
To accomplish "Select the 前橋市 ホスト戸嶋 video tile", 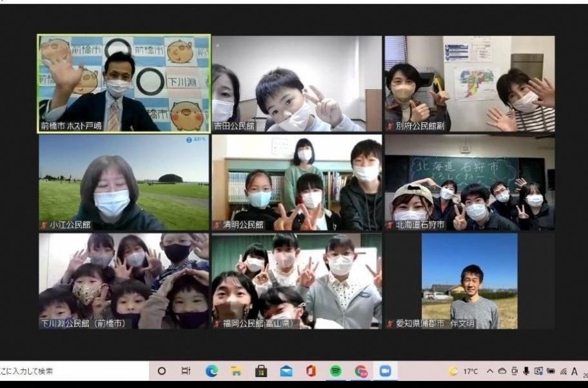I will (124, 84).
